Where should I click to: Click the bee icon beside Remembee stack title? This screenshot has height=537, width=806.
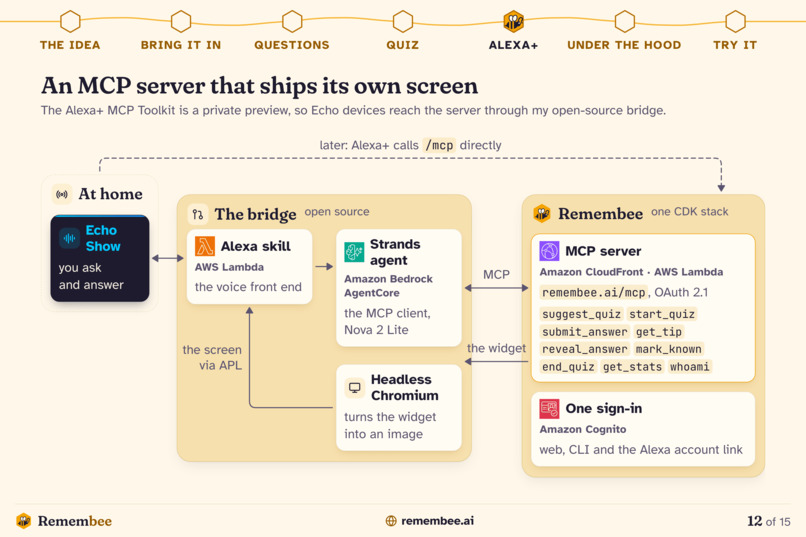pyautogui.click(x=542, y=213)
